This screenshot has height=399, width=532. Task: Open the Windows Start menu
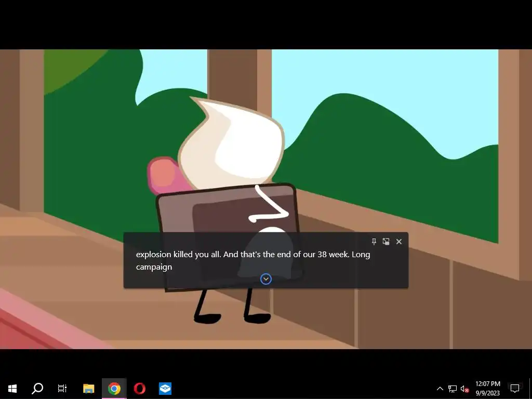[x=12, y=389]
